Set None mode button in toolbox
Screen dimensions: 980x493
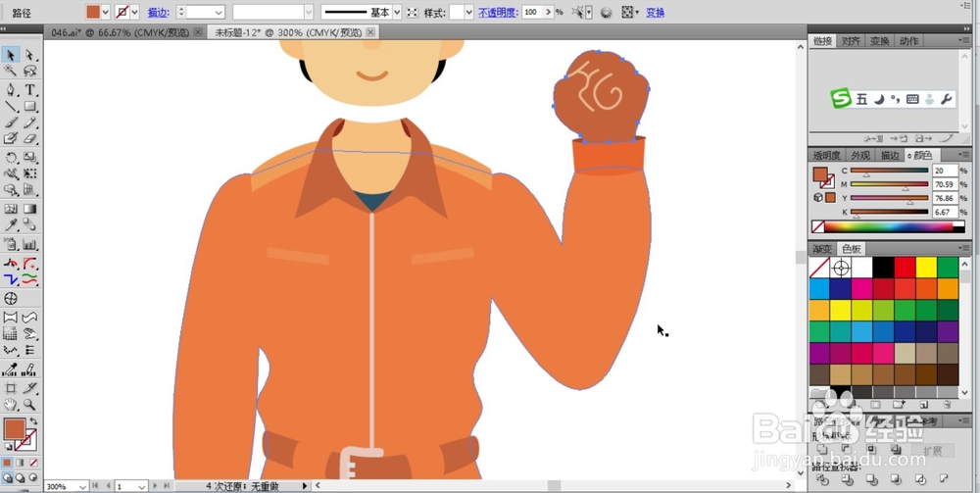click(33, 463)
